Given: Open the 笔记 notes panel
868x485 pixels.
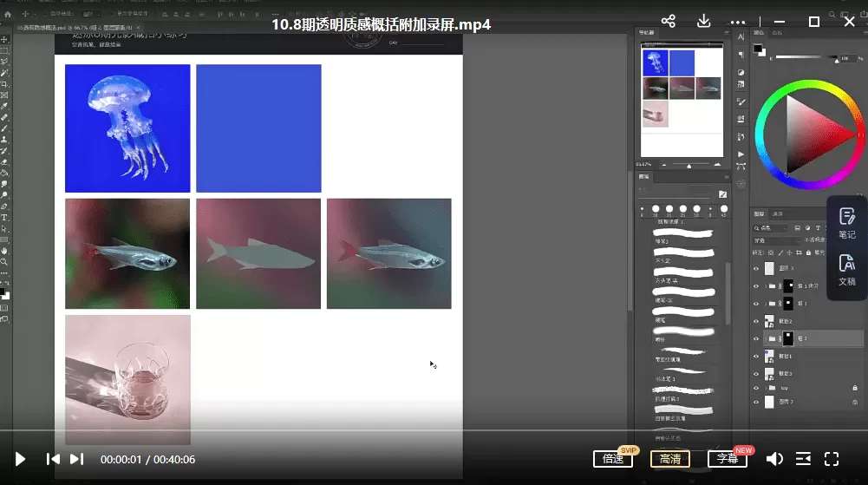Looking at the screenshot, I should pyautogui.click(x=847, y=223).
